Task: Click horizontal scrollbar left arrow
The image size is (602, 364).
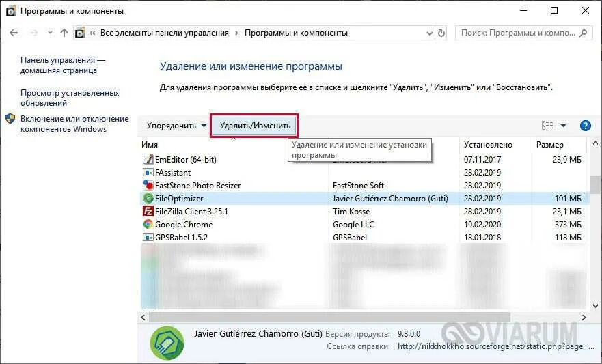Action: pos(143,317)
